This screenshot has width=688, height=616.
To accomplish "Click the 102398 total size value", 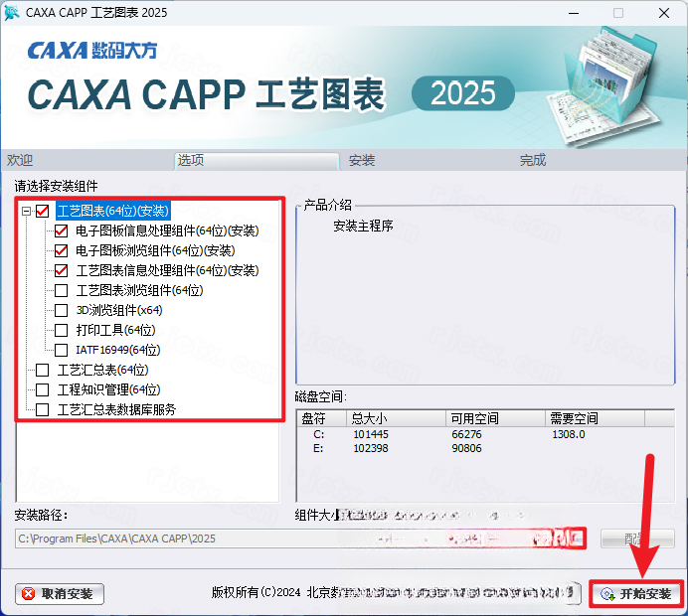I will pos(371,448).
